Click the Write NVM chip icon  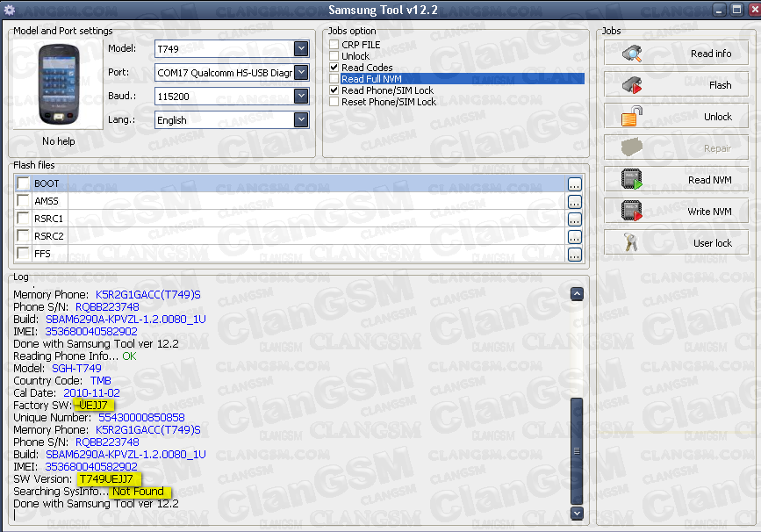pyautogui.click(x=632, y=212)
